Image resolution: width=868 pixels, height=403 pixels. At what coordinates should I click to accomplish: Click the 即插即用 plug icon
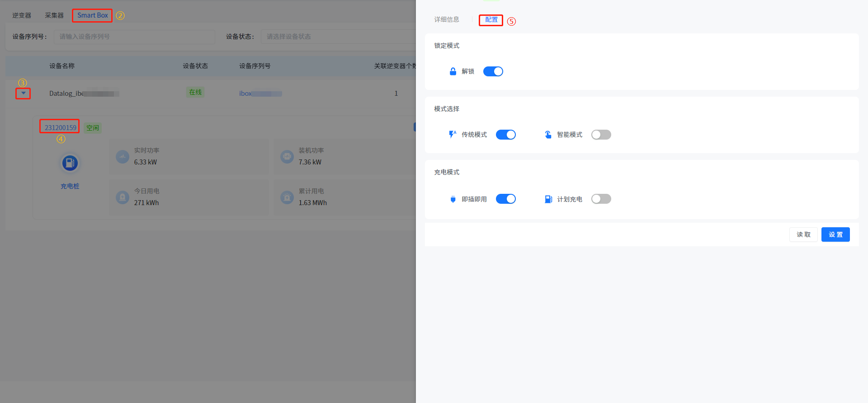(453, 199)
